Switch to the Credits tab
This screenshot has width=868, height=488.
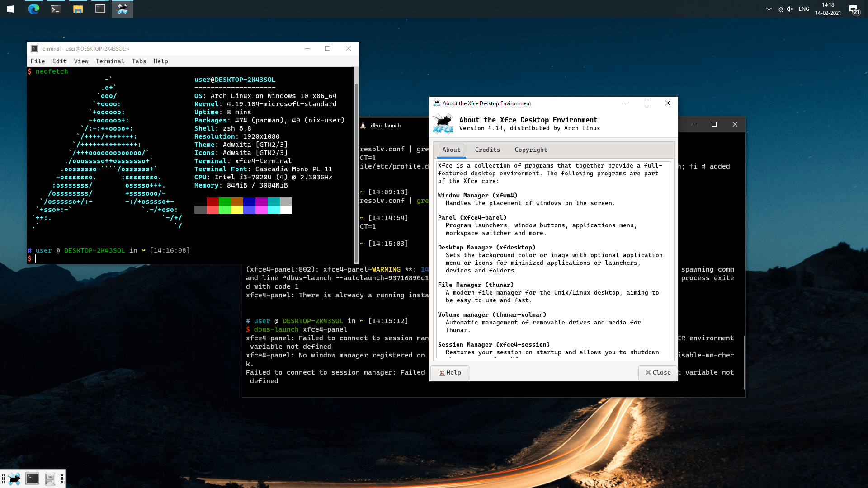tap(487, 150)
